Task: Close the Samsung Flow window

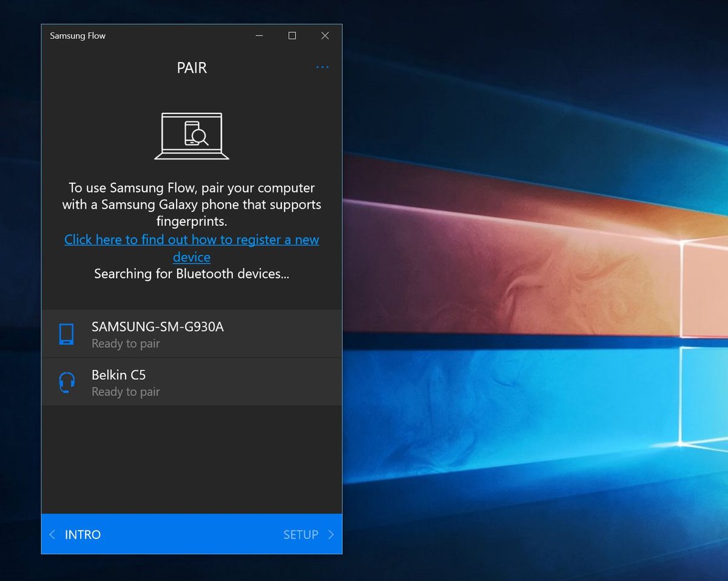Action: pyautogui.click(x=325, y=36)
